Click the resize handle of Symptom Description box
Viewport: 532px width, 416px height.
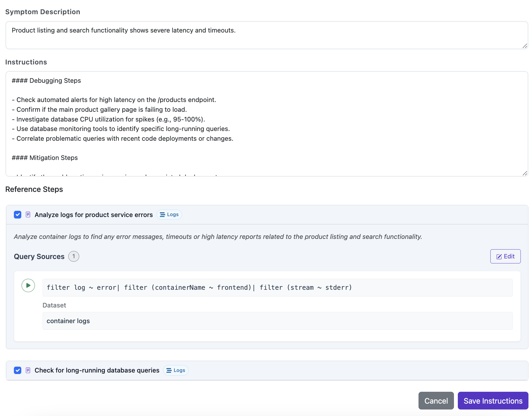(x=525, y=46)
